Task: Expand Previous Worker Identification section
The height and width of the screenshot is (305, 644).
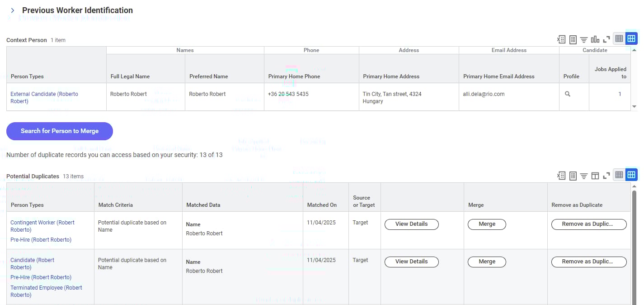Action: pos(13,10)
